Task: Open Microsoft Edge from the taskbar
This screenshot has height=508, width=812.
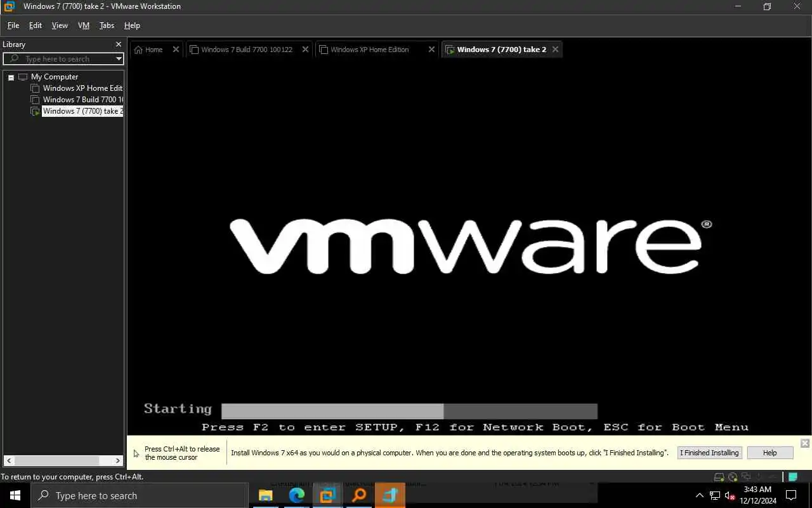Action: point(296,495)
